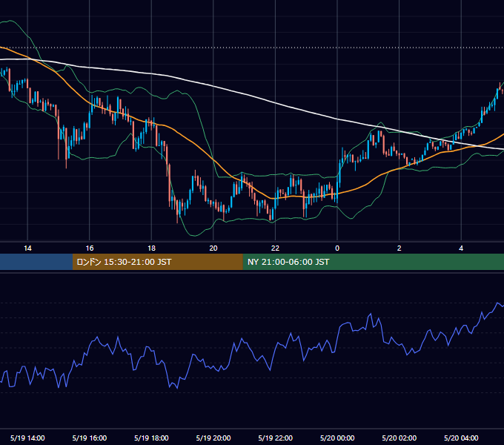Click the 20 hour axis label
The width and height of the screenshot is (504, 445).
(213, 248)
